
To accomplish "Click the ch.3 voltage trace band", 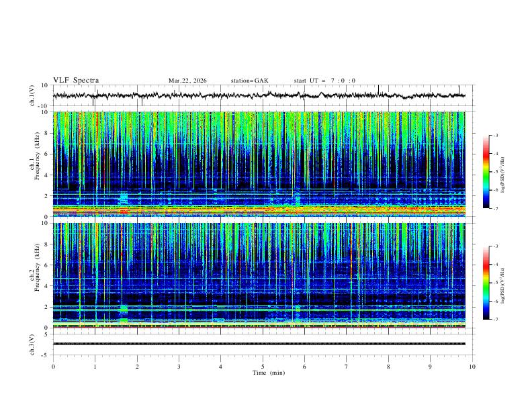I will pos(259,344).
